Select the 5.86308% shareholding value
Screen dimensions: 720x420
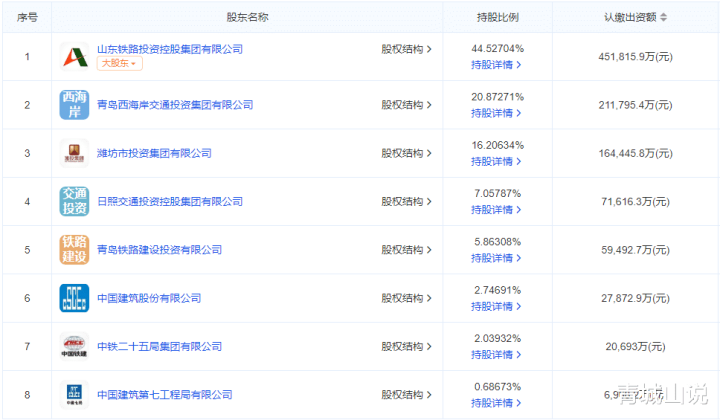[497, 241]
